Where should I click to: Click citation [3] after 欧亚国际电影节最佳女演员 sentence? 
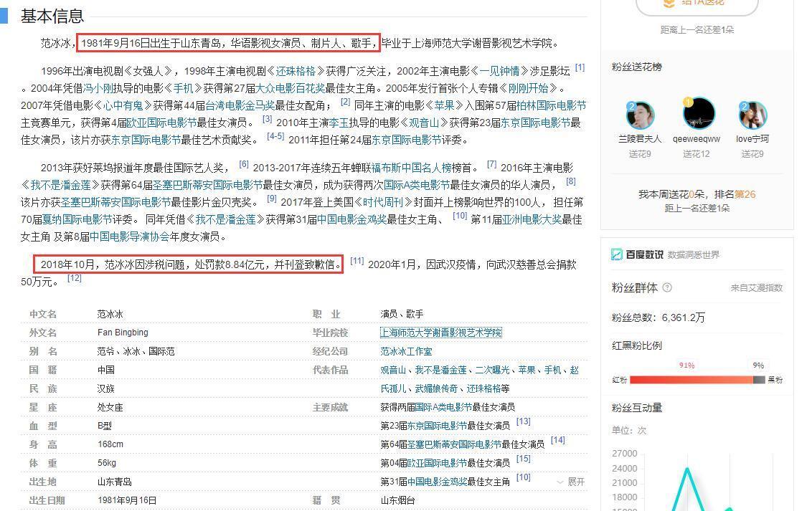pyautogui.click(x=268, y=119)
